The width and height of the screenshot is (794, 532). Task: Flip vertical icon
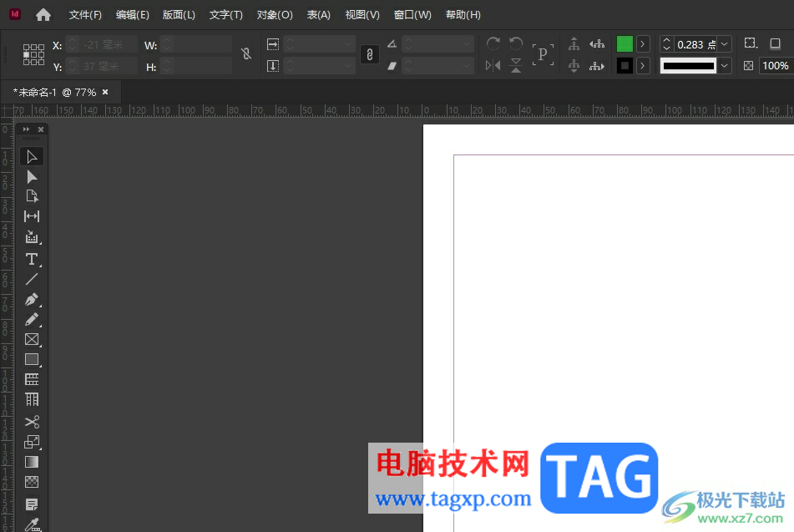516,65
